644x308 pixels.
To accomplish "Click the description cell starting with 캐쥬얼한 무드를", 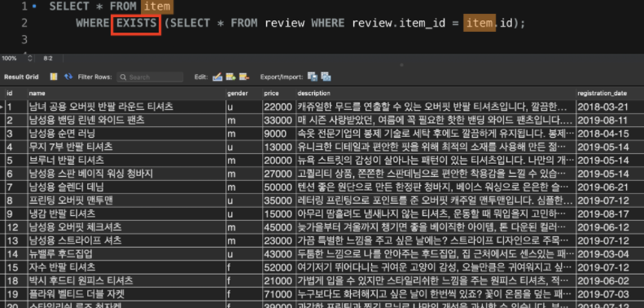I will [x=436, y=107].
